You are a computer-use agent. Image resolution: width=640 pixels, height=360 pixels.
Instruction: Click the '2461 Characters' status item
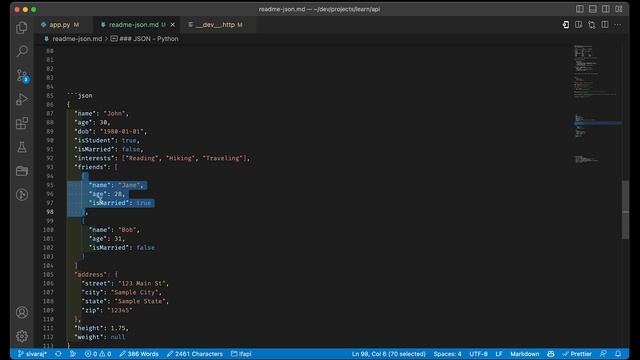coord(195,354)
